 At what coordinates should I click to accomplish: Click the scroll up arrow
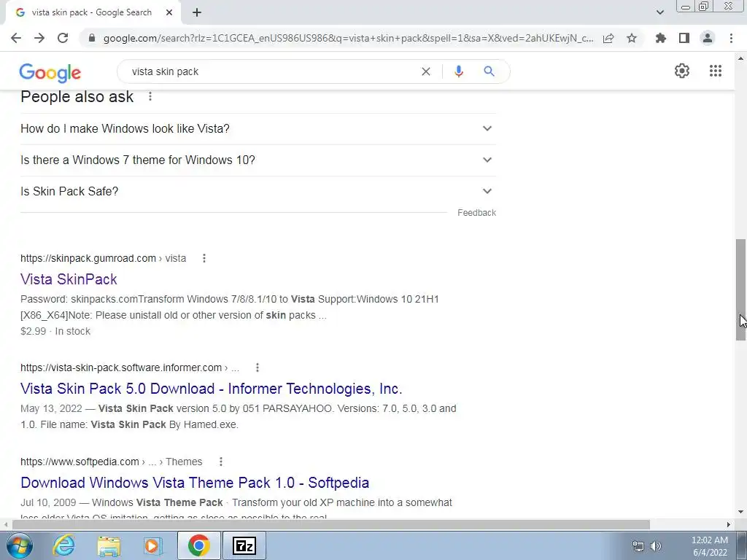(741, 58)
